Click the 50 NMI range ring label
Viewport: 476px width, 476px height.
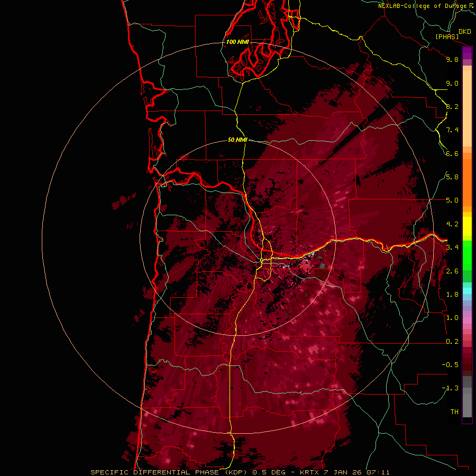point(237,140)
